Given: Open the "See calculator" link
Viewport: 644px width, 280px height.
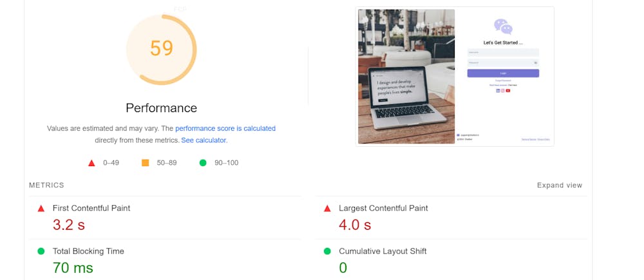Looking at the screenshot, I should coord(204,140).
